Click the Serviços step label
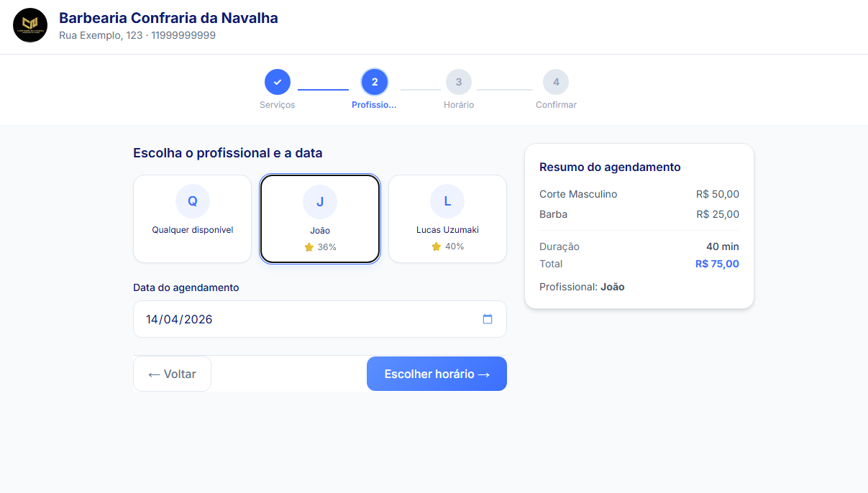Image resolution: width=868 pixels, height=493 pixels. (x=278, y=105)
